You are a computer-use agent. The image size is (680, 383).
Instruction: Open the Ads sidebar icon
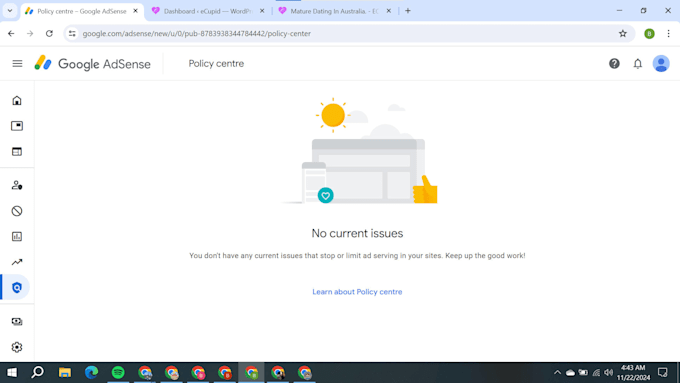17,126
